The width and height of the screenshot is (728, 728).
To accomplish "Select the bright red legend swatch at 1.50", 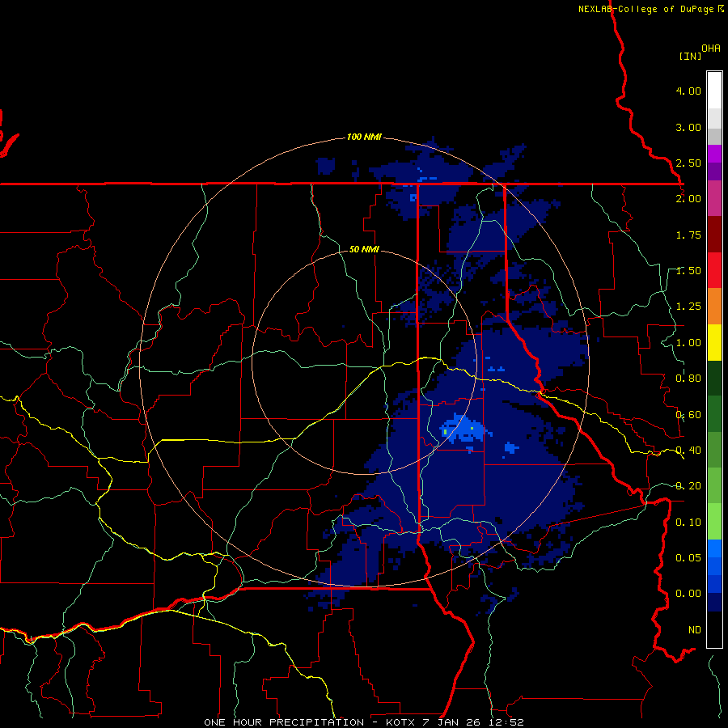I will pos(714,270).
